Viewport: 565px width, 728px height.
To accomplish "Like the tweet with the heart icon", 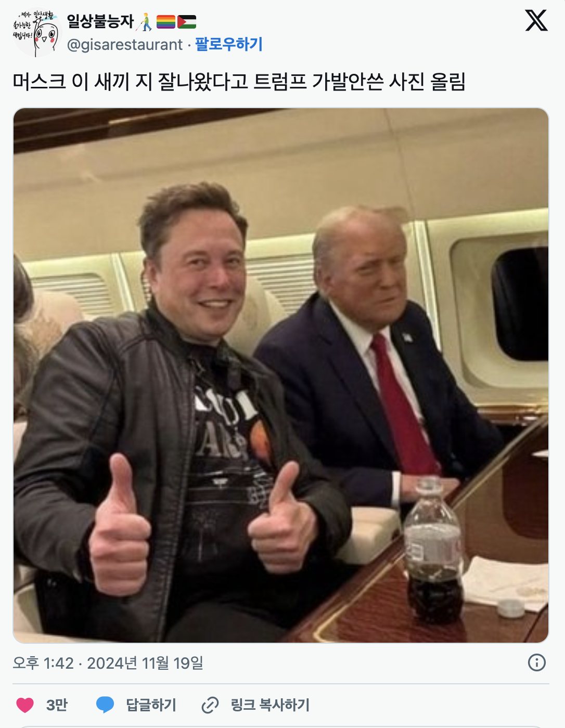I will point(25,705).
